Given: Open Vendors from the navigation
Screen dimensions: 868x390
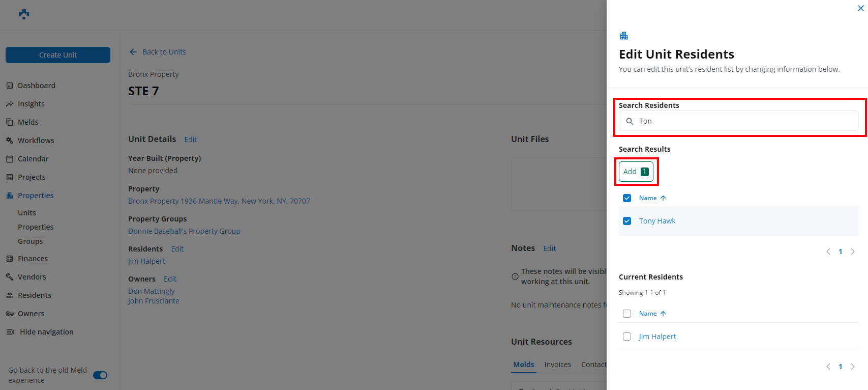Looking at the screenshot, I should [32, 277].
